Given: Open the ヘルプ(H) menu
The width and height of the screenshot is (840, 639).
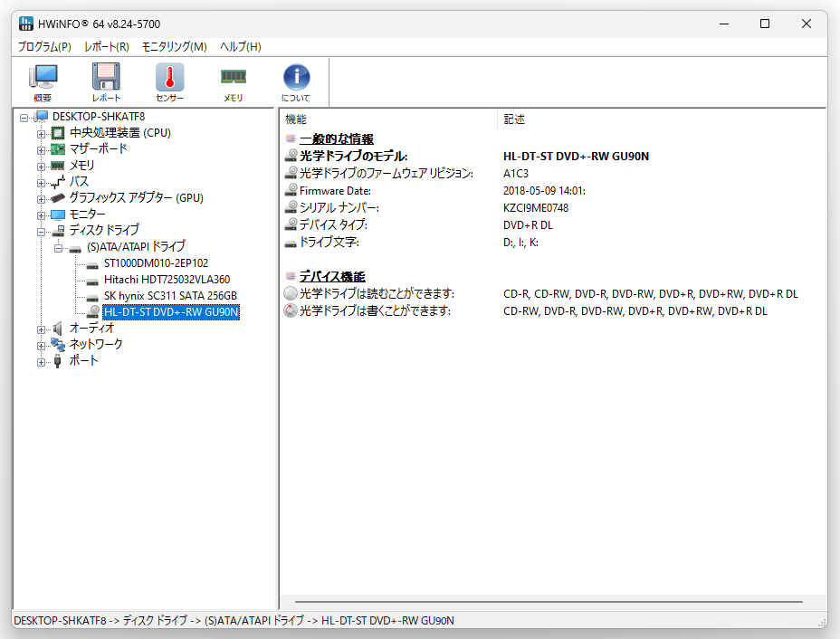Looking at the screenshot, I should click(241, 46).
